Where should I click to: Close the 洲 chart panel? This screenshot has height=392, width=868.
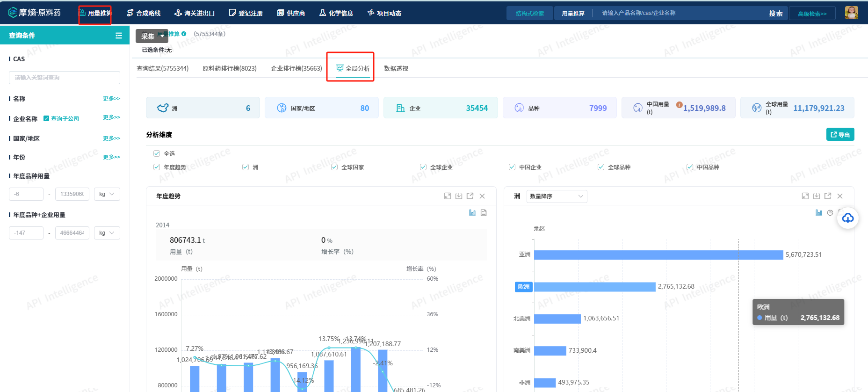tap(840, 196)
